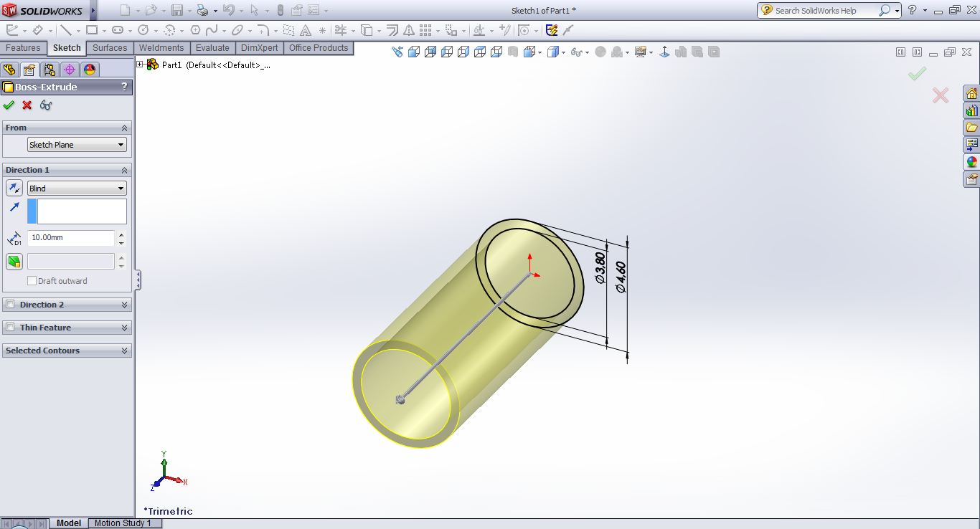Click the Appearances color ball in right task pane
Viewport: 980px width, 529px height.
tap(971, 162)
